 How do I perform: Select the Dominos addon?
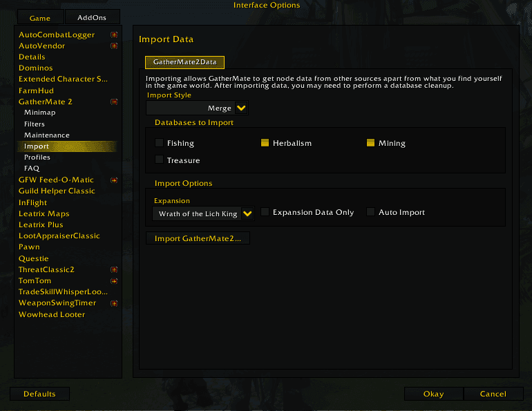point(36,68)
